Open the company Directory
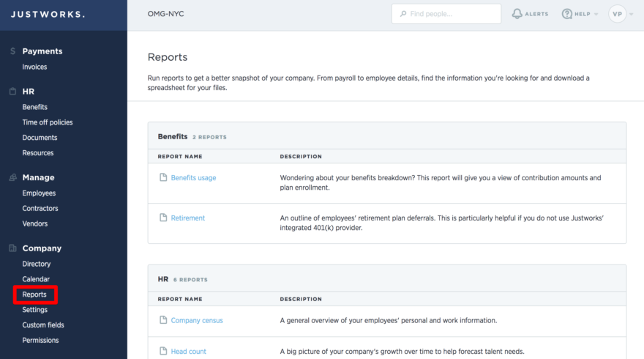The height and width of the screenshot is (359, 644). coord(36,264)
